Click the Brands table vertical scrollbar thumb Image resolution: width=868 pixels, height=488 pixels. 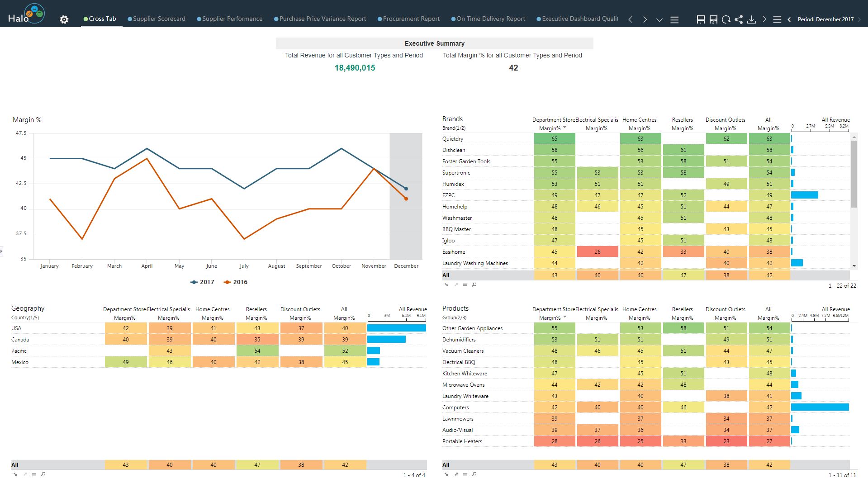(x=854, y=174)
